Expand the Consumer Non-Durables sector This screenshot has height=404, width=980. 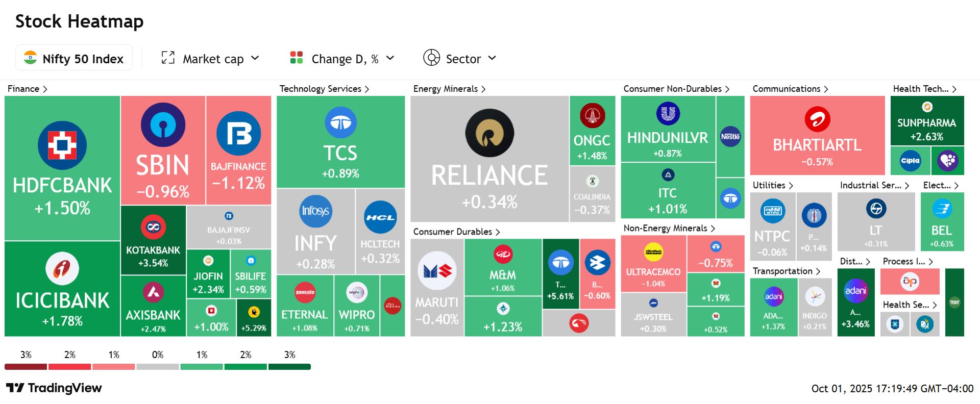pos(676,89)
